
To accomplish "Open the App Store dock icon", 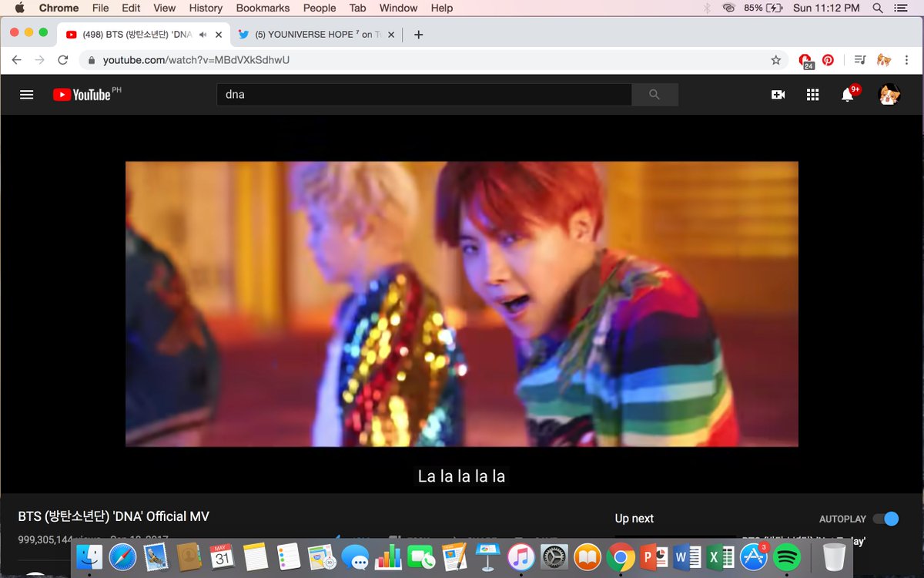I will 753,556.
